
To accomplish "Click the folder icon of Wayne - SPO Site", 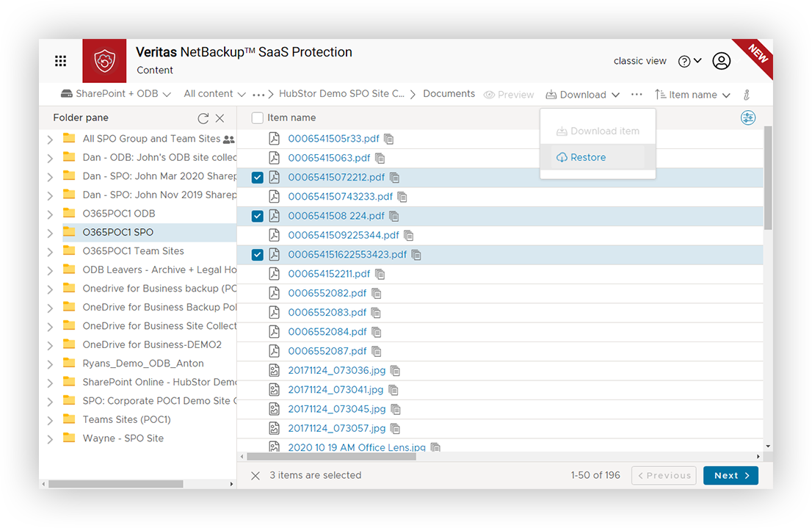I will coord(69,438).
